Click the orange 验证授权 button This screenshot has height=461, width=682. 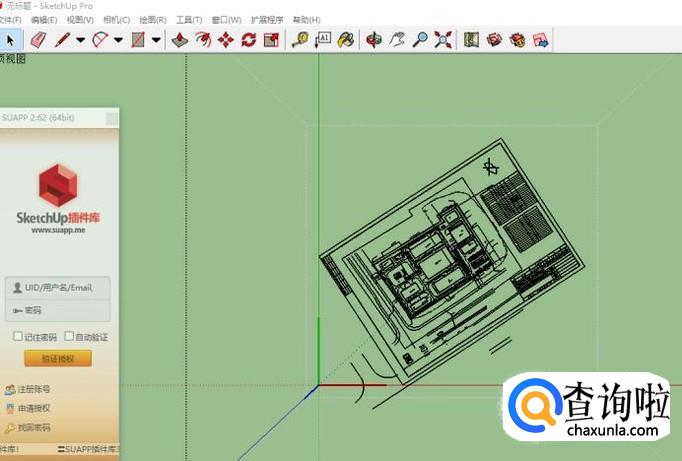58,359
